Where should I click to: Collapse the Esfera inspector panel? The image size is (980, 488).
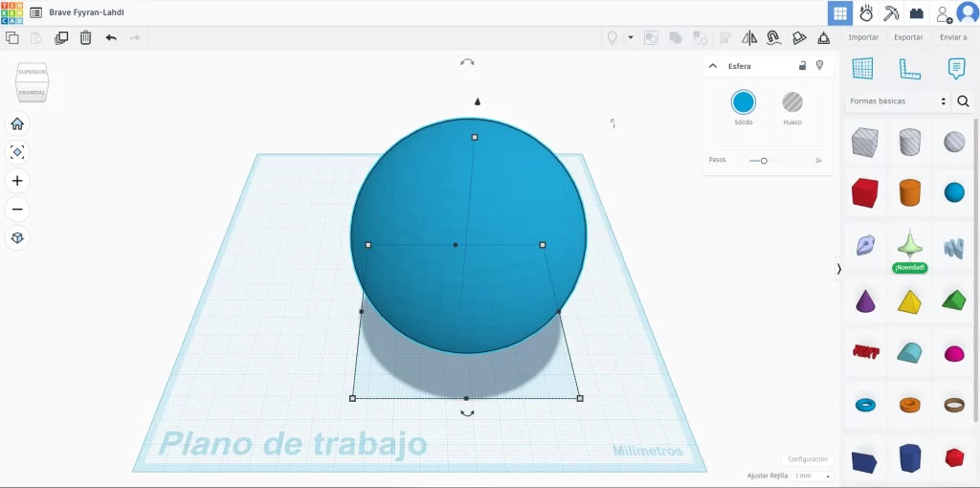point(712,66)
